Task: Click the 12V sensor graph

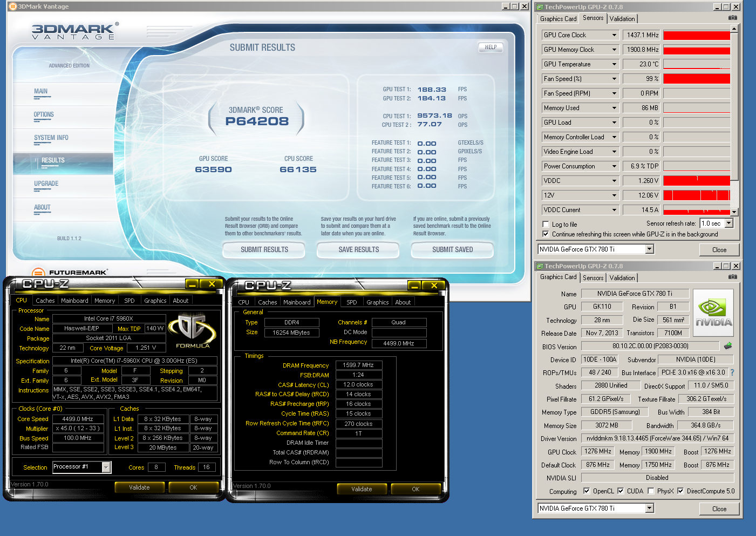Action: click(697, 195)
